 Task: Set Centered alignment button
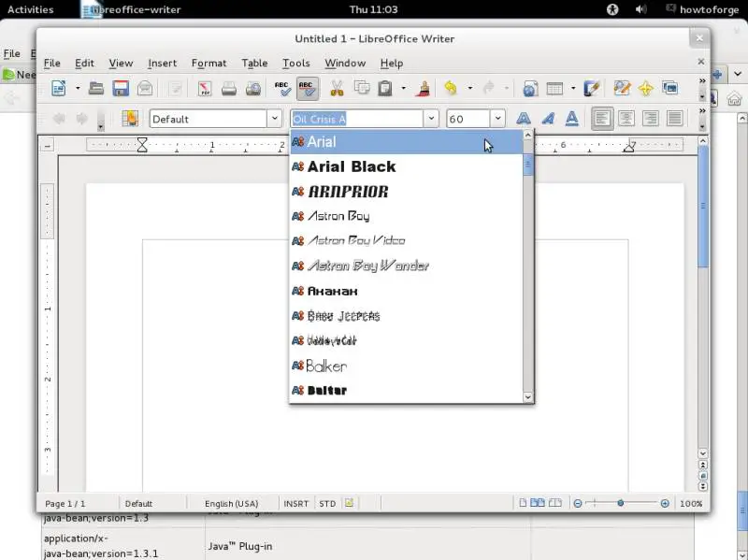(x=626, y=119)
